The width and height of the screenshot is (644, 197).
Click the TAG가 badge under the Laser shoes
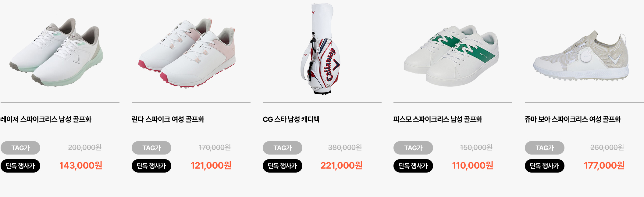[20, 148]
